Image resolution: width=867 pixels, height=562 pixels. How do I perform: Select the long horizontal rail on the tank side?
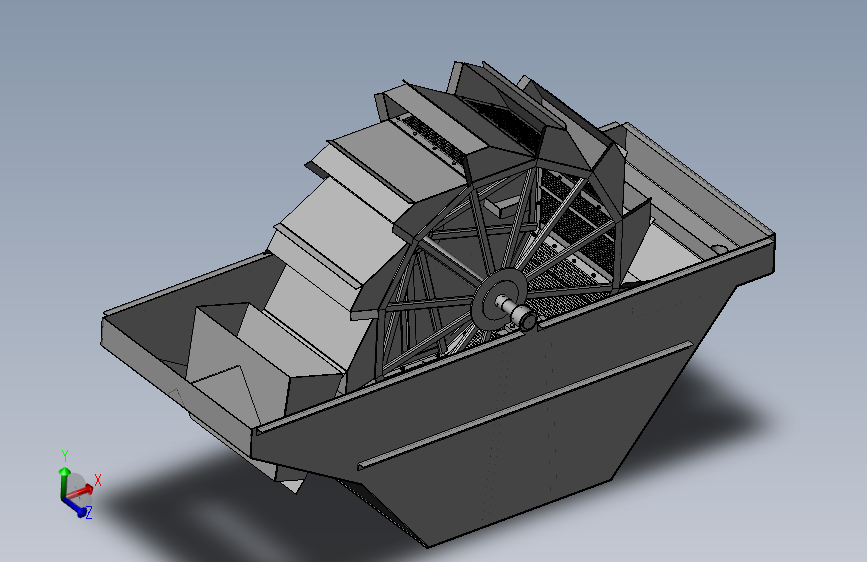coord(525,405)
